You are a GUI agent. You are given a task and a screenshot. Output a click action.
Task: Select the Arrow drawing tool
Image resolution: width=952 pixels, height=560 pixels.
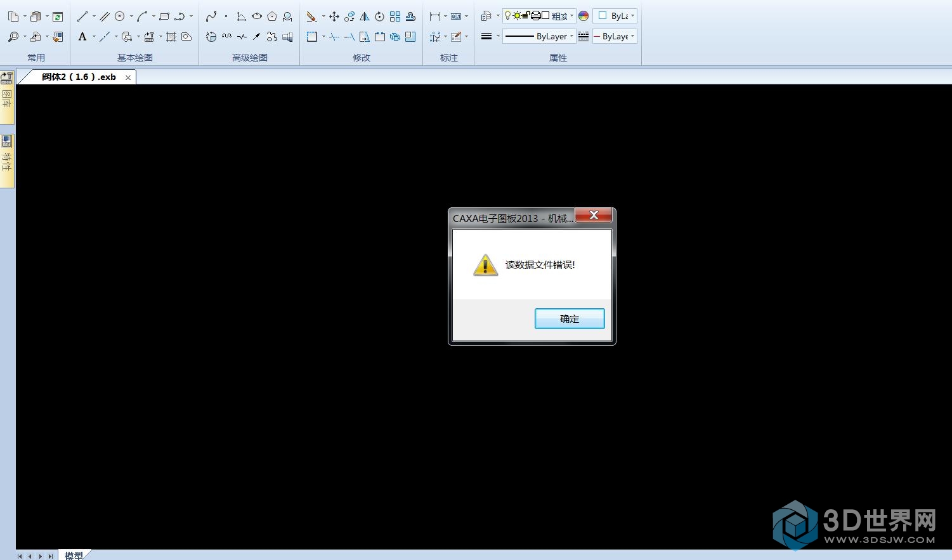[x=257, y=37]
